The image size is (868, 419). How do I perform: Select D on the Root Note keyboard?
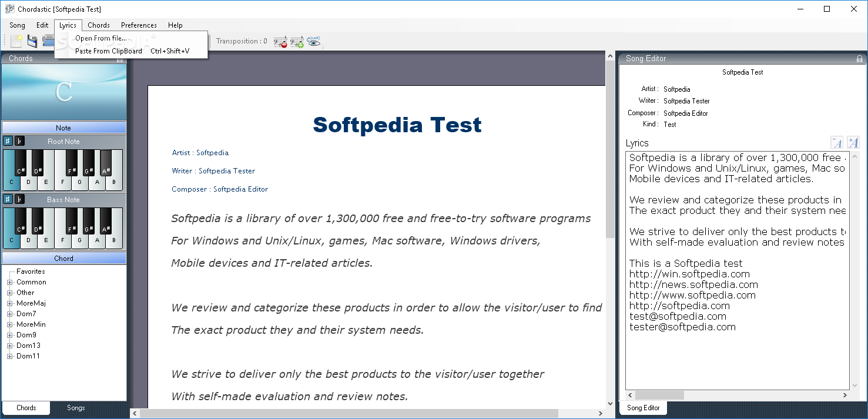point(28,183)
